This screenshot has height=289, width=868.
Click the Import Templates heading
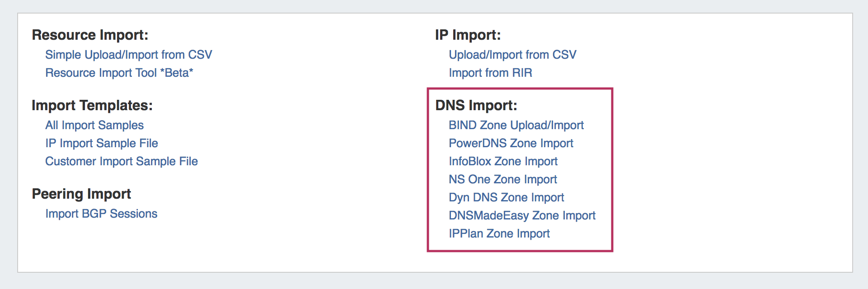[92, 105]
